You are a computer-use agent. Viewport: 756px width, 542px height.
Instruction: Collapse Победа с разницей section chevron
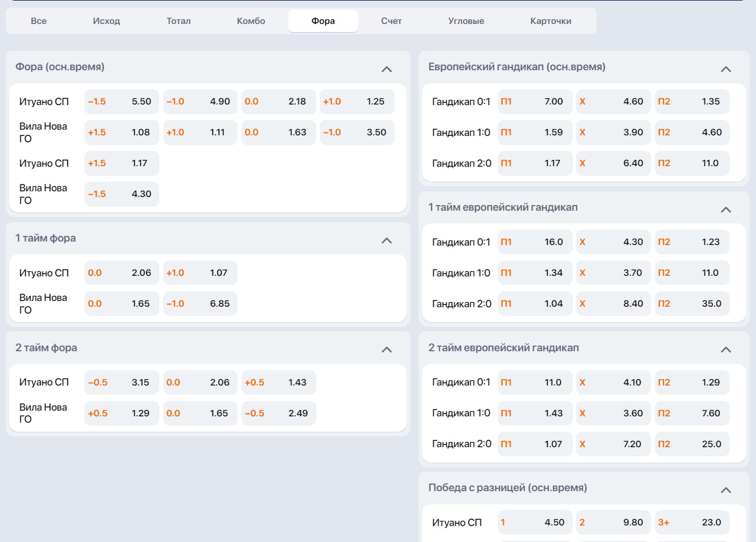(x=726, y=490)
